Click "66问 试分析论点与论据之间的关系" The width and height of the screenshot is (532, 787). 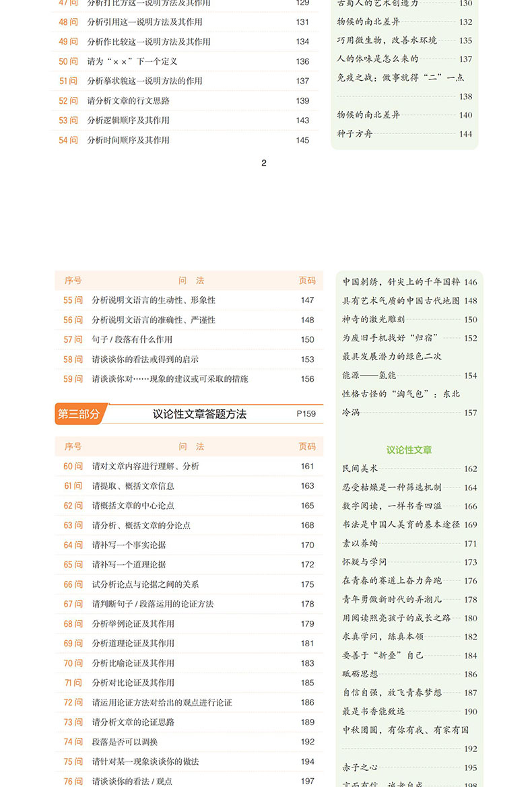189,584
